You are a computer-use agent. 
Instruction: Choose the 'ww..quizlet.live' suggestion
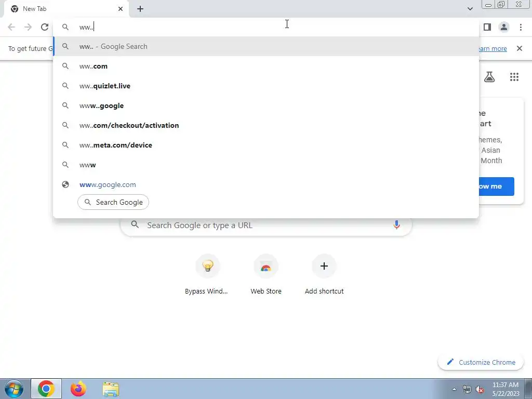(266, 86)
